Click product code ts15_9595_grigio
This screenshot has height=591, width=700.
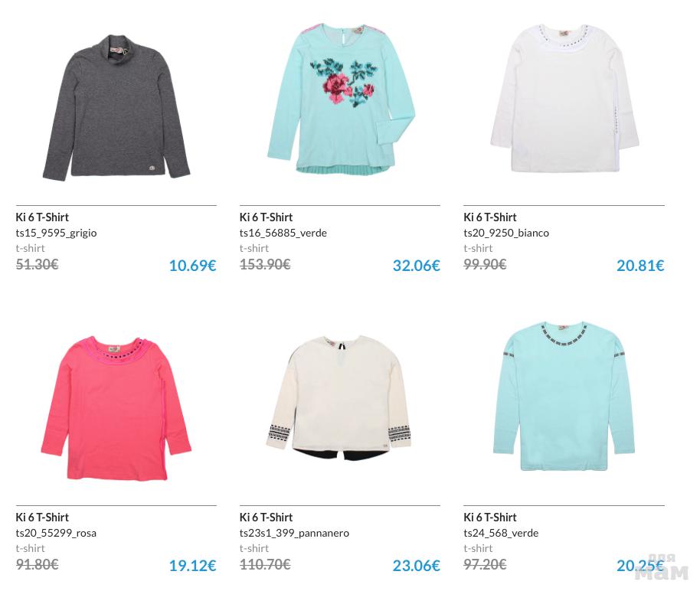point(56,233)
